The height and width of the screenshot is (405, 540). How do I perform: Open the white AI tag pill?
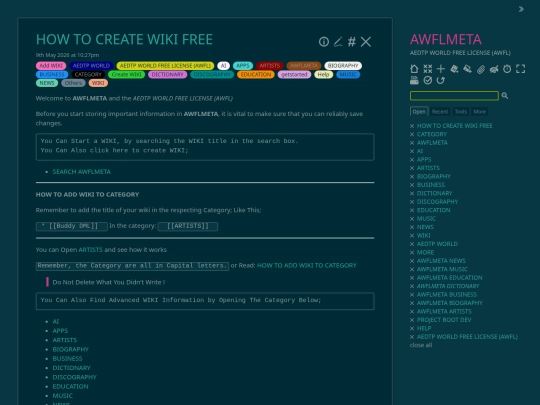coord(223,66)
